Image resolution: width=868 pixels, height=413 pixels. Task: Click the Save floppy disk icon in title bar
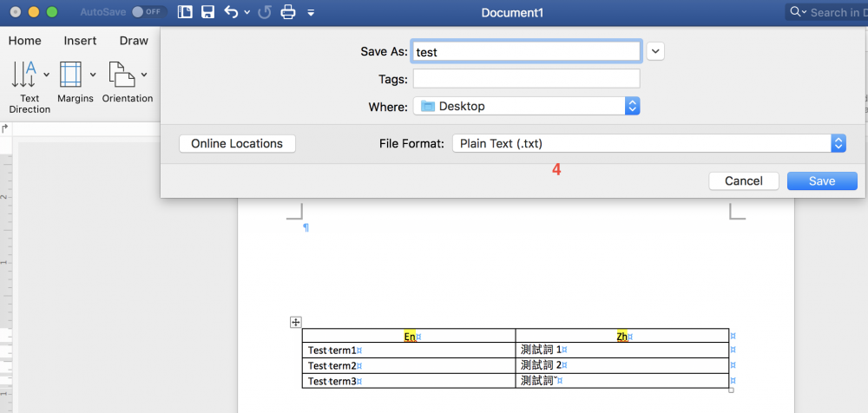click(207, 12)
